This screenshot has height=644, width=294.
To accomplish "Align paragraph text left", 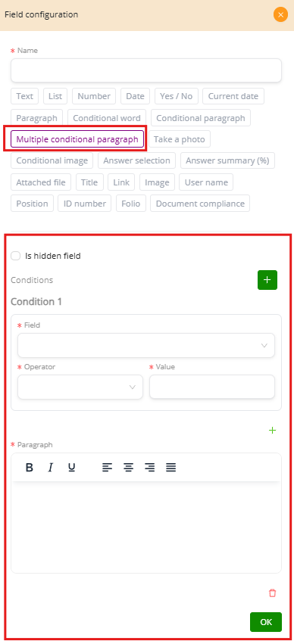I will tap(108, 468).
